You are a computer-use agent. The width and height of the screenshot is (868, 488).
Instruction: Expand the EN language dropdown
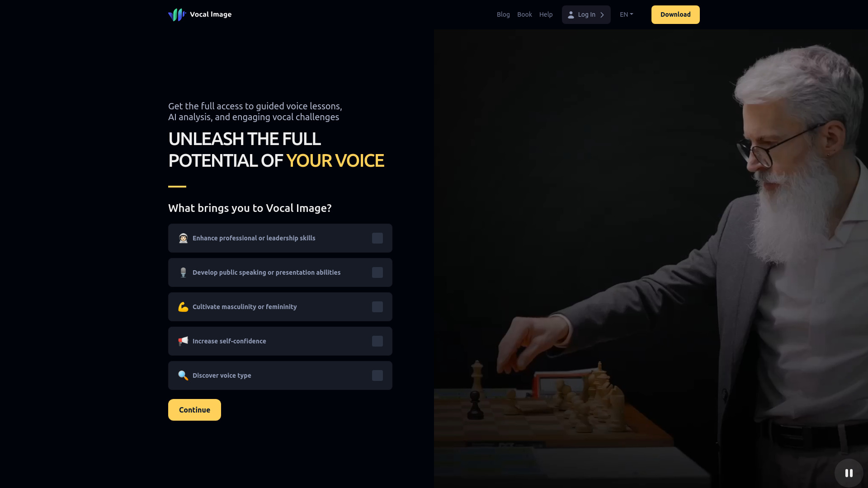click(x=627, y=14)
